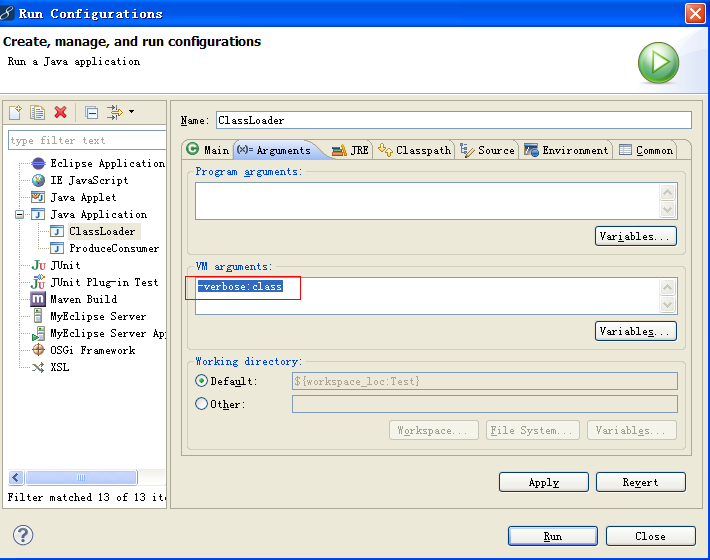Select Eclipse Application in the tree
The width and height of the screenshot is (710, 560).
(108, 163)
